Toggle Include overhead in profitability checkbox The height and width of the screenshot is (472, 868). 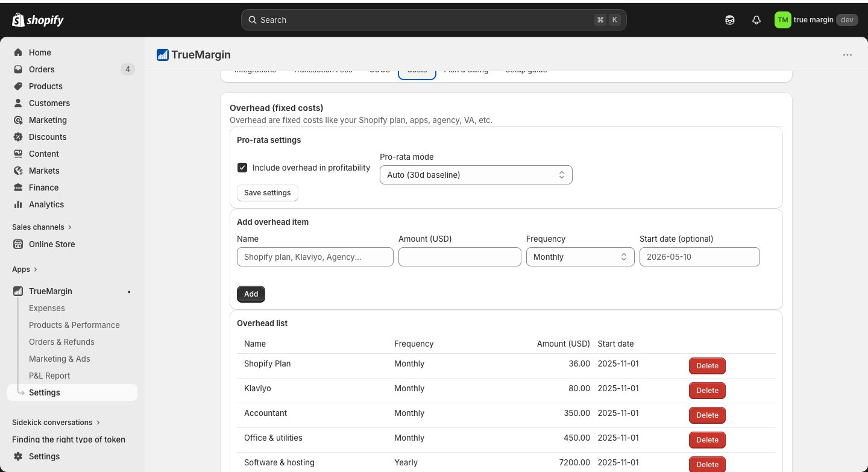pos(242,168)
